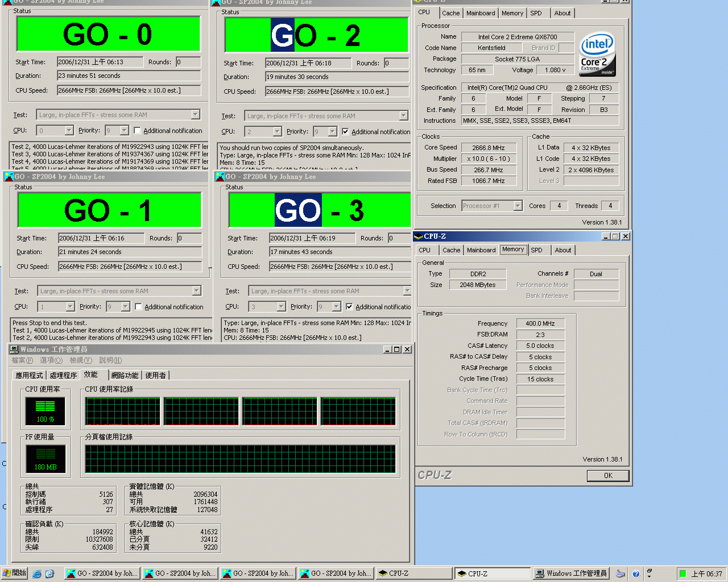Open SPD tab in CPU-Z Memory window

pyautogui.click(x=536, y=250)
